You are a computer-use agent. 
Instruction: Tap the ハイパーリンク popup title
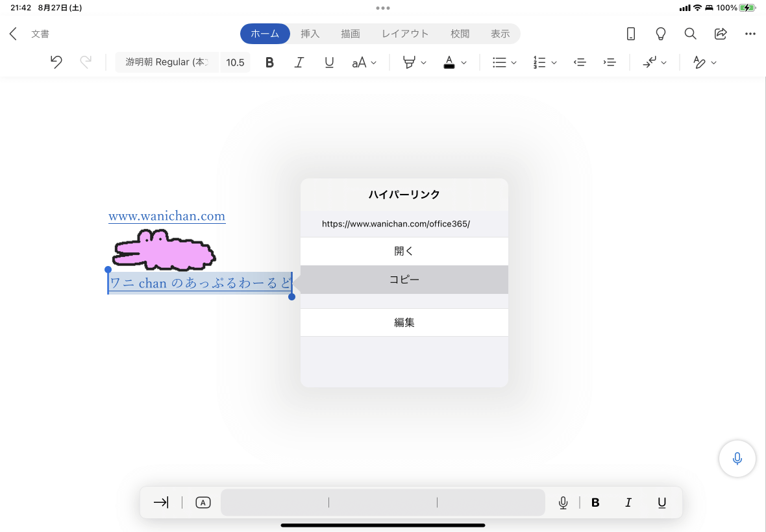[x=404, y=194]
